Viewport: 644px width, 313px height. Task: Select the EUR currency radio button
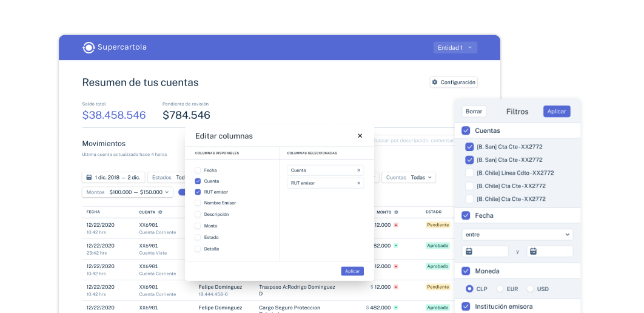coord(500,289)
